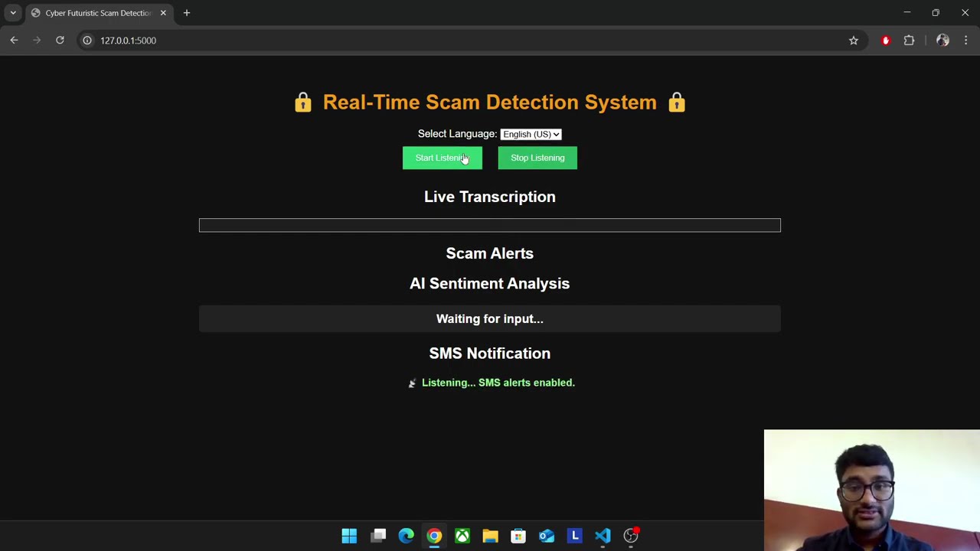The height and width of the screenshot is (551, 980).
Task: Reload the current page
Action: coord(60,41)
